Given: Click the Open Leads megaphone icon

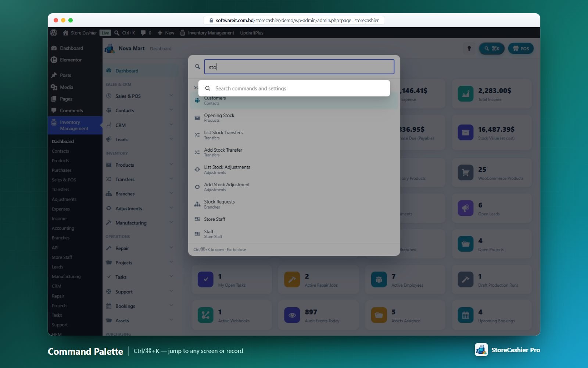Looking at the screenshot, I should tap(466, 208).
